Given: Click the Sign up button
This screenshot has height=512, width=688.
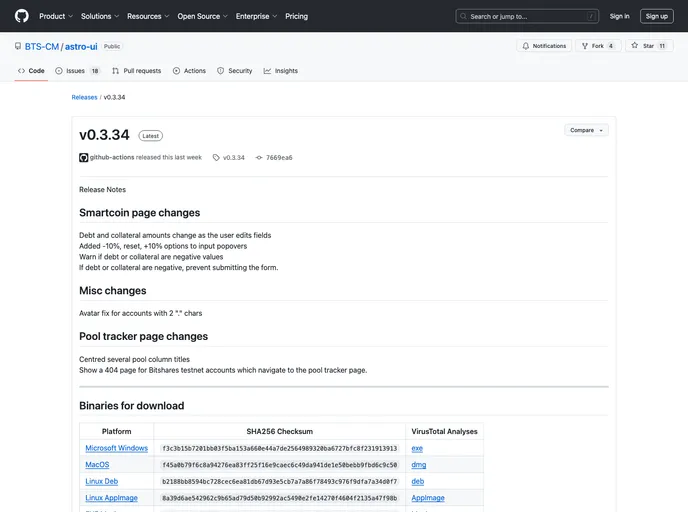Looking at the screenshot, I should click(656, 16).
